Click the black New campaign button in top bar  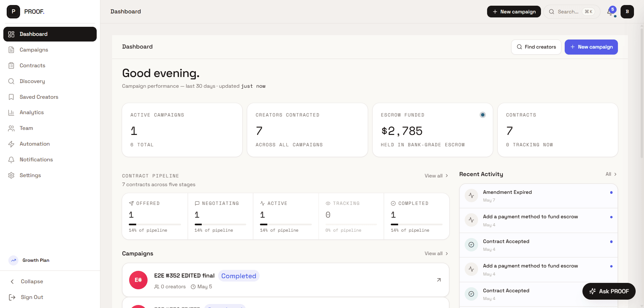tap(514, 12)
